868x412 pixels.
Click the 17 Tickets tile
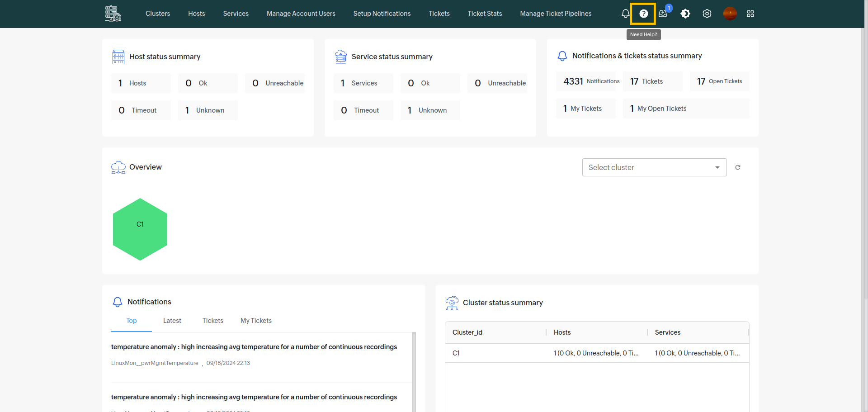653,81
